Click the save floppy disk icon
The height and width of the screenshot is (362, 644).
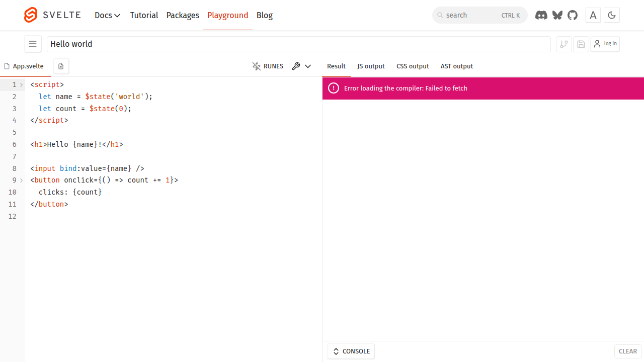click(x=581, y=44)
